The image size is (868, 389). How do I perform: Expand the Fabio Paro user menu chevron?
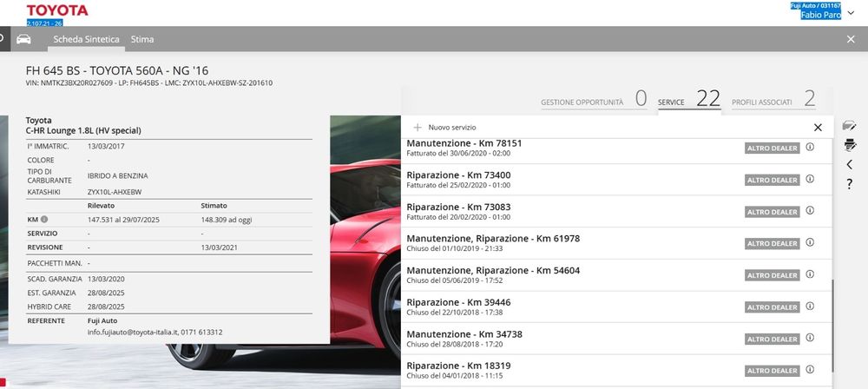pyautogui.click(x=851, y=13)
